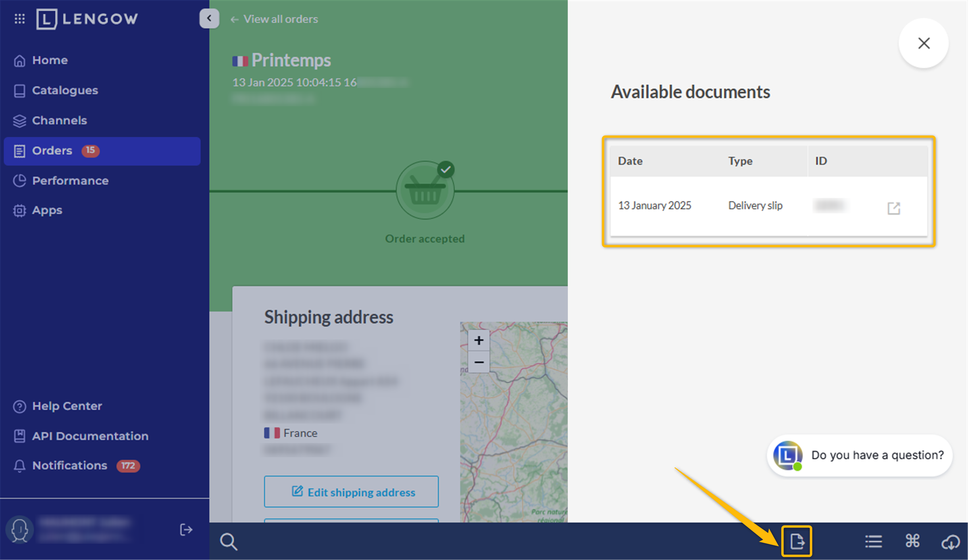Open search with the magnifier icon

click(229, 541)
